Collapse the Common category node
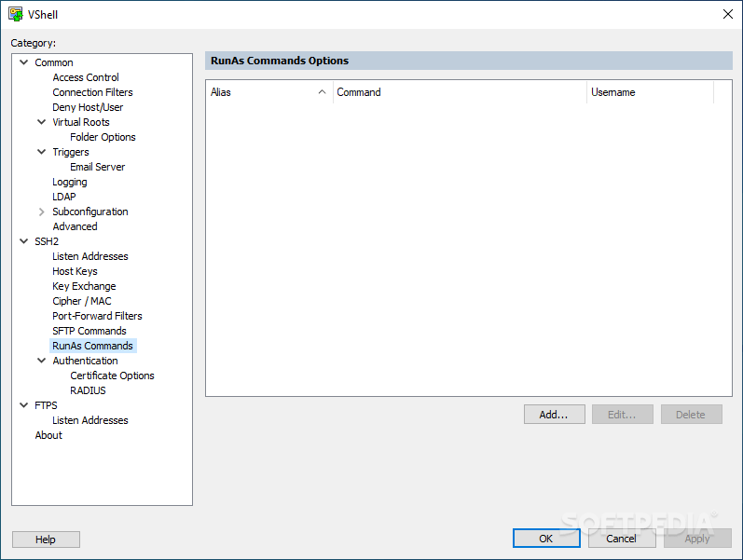This screenshot has height=560, width=743. click(x=23, y=62)
